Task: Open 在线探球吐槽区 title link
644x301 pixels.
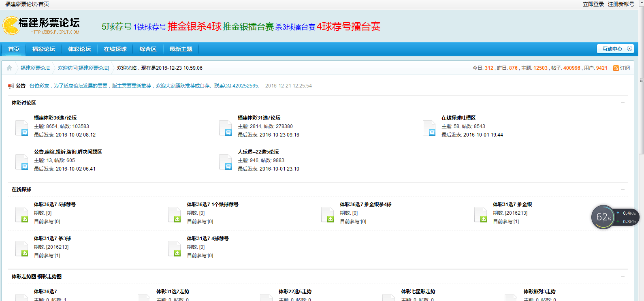Action: coord(458,118)
